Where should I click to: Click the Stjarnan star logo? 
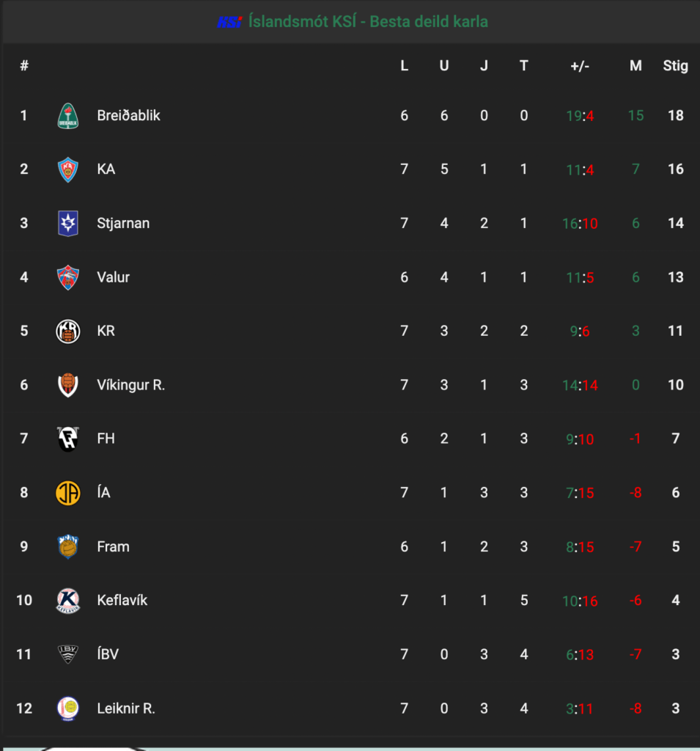(68, 223)
